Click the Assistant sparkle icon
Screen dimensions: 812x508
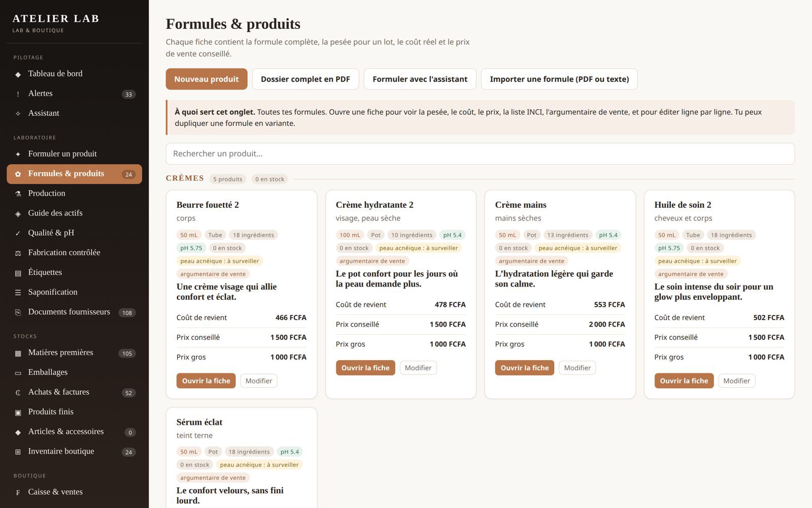click(18, 114)
